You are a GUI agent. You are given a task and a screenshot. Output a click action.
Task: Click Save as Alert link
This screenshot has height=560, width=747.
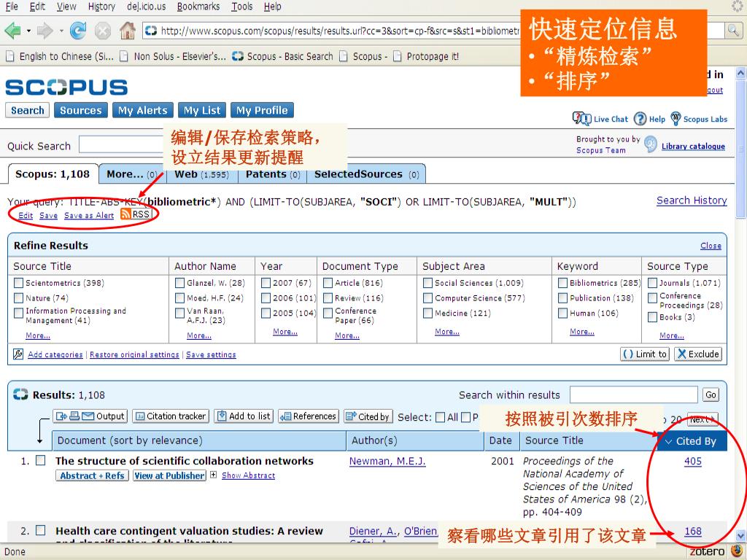point(89,215)
